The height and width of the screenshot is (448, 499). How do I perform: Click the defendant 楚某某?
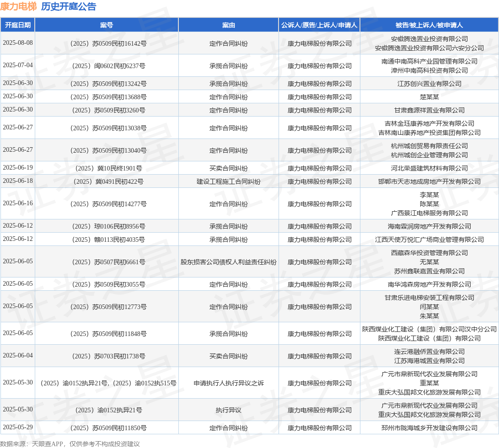(x=429, y=97)
